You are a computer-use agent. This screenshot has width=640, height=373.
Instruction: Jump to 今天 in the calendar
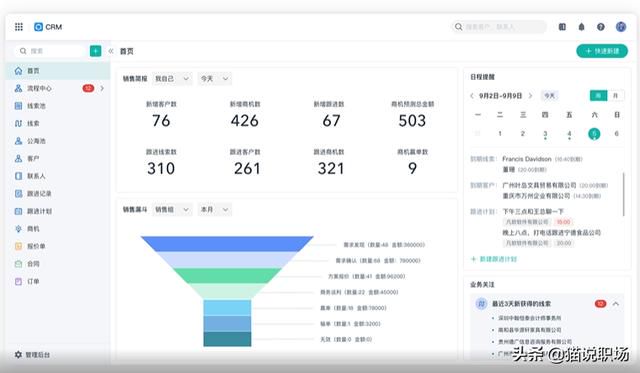coord(549,95)
